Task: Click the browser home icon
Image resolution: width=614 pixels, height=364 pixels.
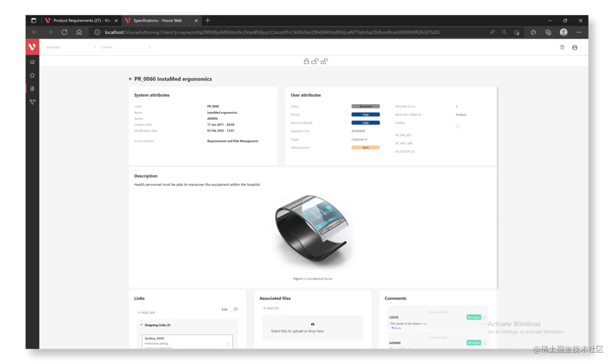Action: (79, 32)
